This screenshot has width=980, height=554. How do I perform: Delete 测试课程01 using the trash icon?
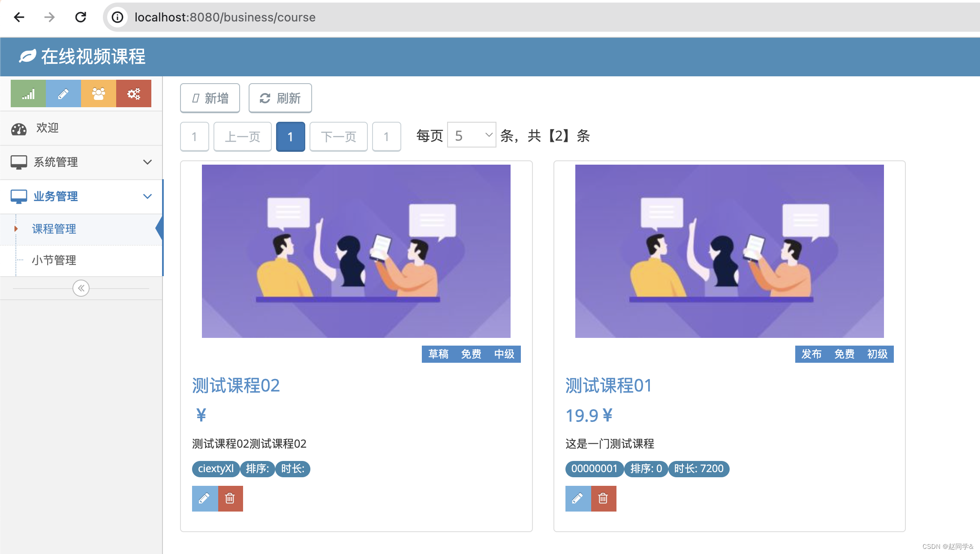coord(604,498)
